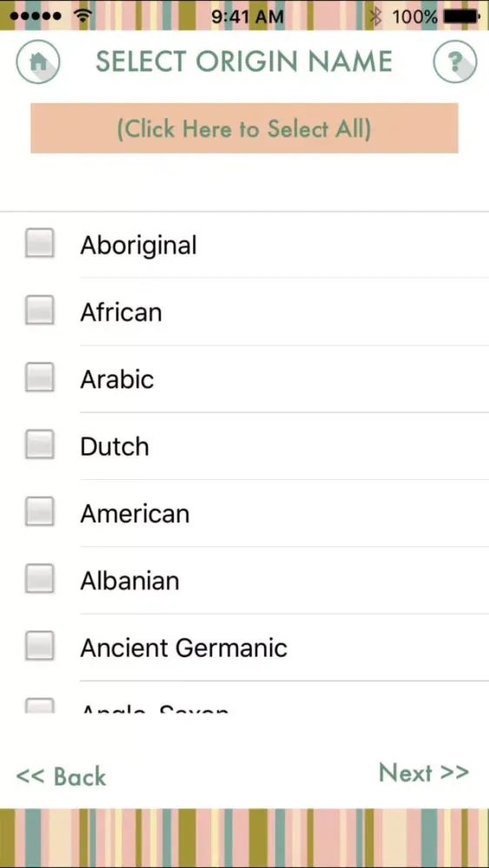This screenshot has width=489, height=868.
Task: Click Here to Select All button
Action: pyautogui.click(x=244, y=128)
